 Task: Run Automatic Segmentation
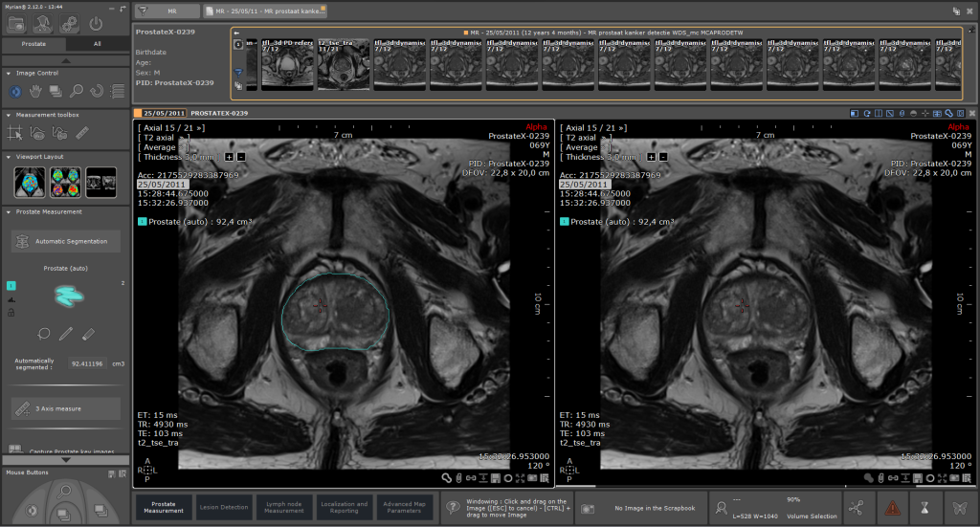point(65,241)
